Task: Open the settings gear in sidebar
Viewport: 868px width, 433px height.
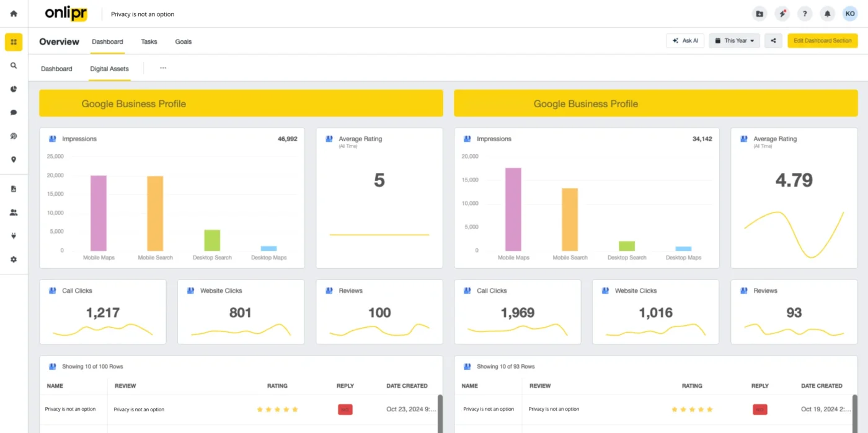Action: pyautogui.click(x=14, y=260)
